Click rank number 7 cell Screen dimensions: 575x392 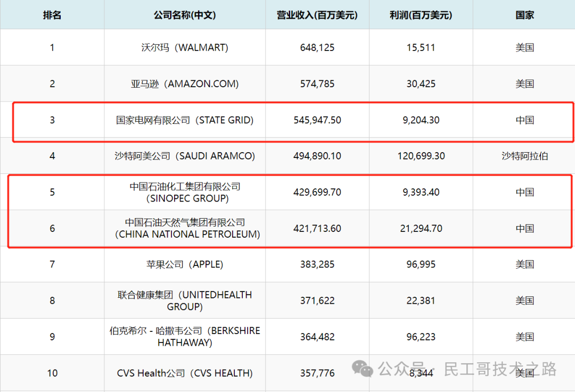click(x=52, y=264)
